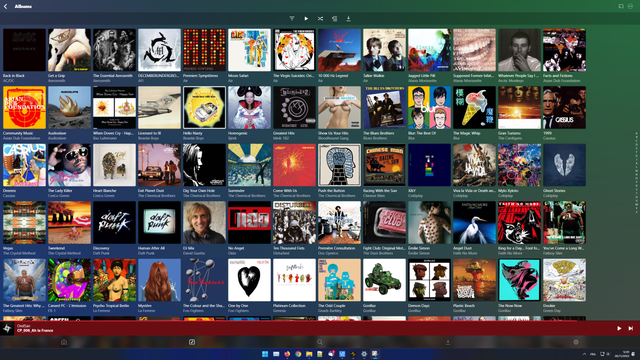Screen dimensions: 640x360
Task: Shuffle all albums with the crossed arrows icon
Action: 320,18
